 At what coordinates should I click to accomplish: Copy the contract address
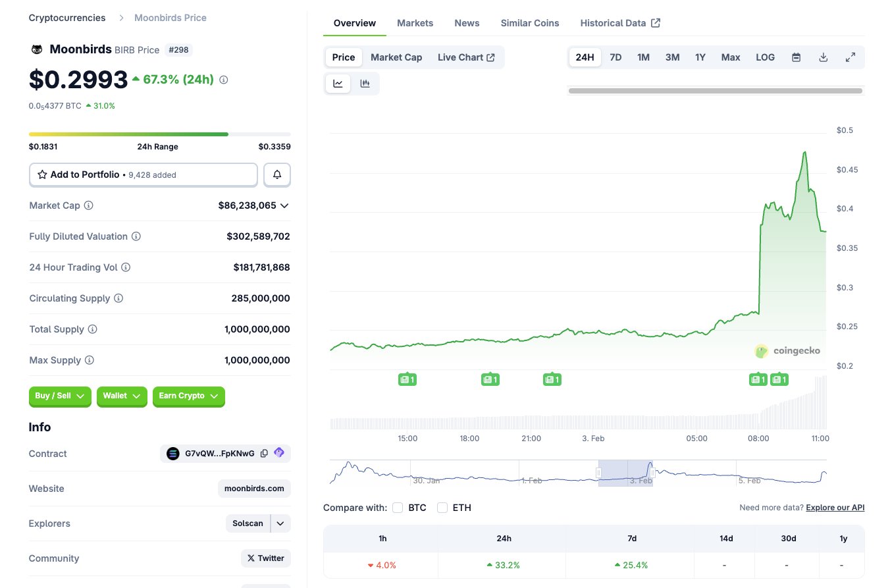(264, 454)
